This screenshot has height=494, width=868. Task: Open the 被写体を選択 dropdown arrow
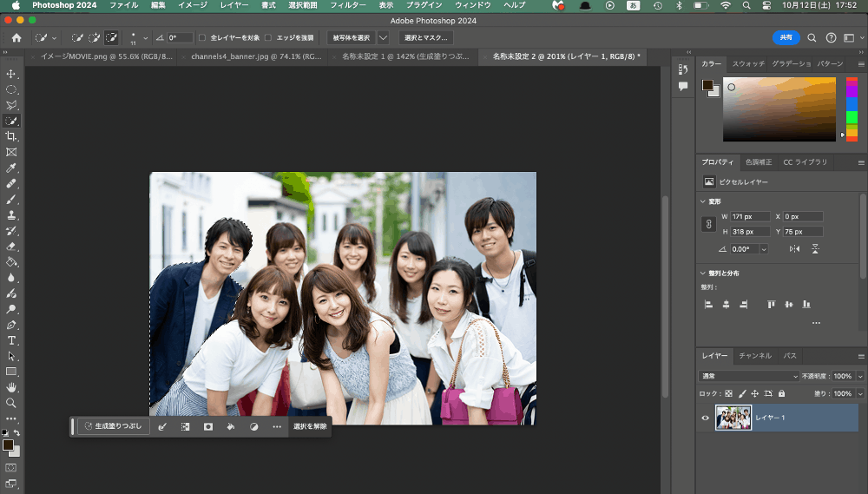pos(383,38)
